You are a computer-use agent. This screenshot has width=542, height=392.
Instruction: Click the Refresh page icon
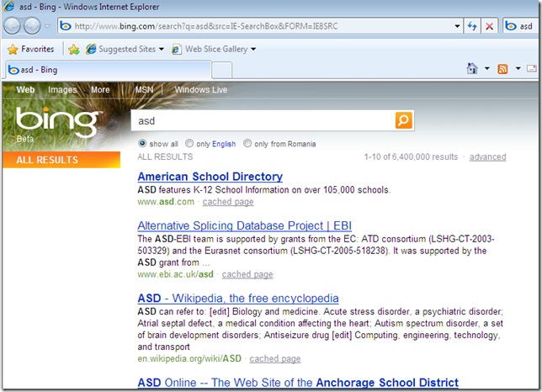point(472,26)
